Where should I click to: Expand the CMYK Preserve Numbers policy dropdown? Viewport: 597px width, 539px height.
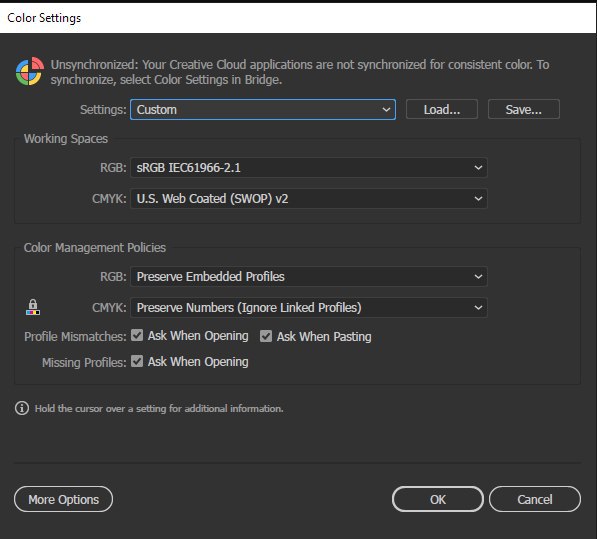coord(309,307)
